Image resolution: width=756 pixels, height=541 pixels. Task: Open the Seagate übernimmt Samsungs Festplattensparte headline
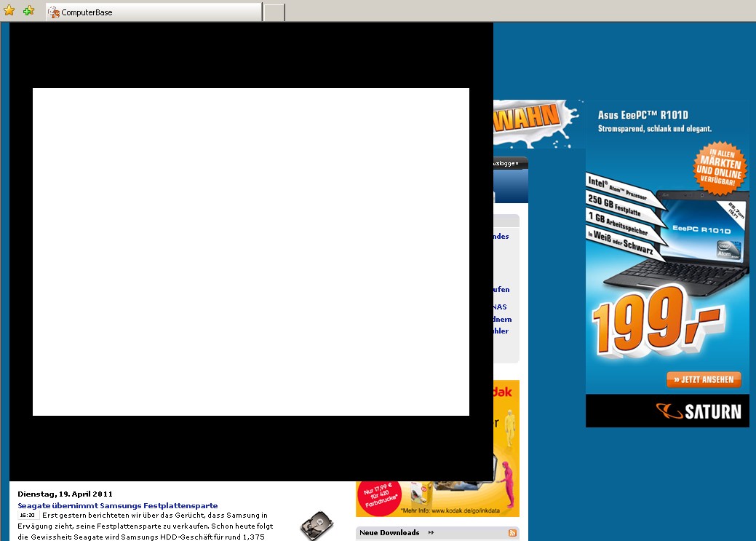point(118,506)
